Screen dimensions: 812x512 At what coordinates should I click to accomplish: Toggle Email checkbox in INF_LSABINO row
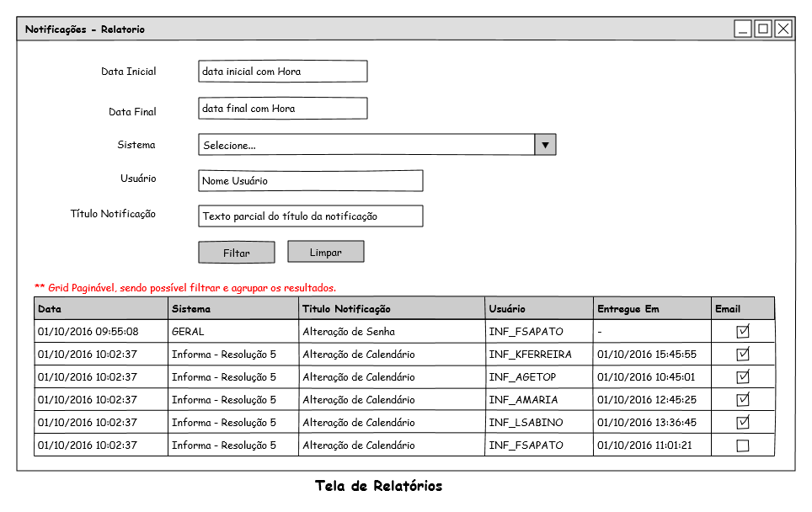pyautogui.click(x=742, y=423)
